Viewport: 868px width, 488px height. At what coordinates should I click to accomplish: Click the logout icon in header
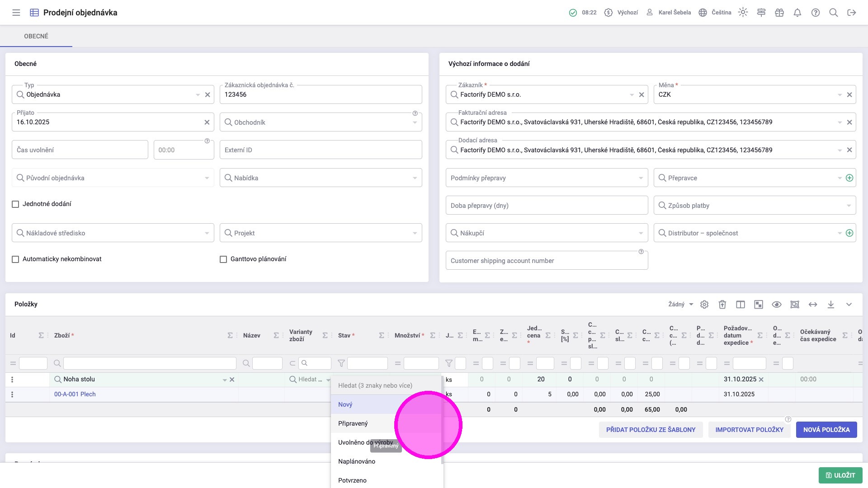(851, 13)
